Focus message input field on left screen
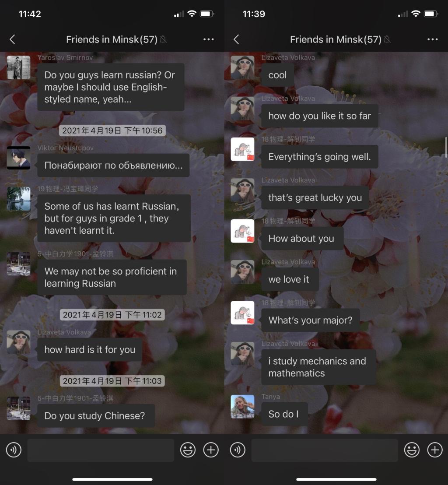This screenshot has height=485, width=448. [101, 450]
